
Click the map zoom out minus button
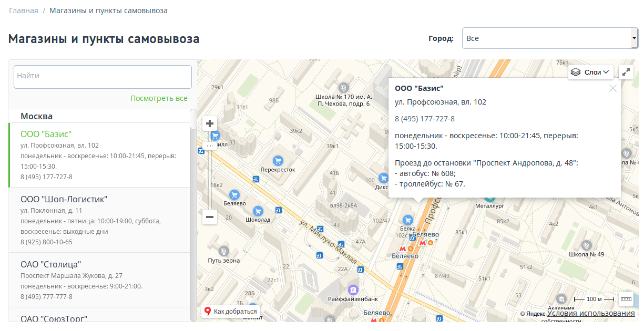[210, 216]
